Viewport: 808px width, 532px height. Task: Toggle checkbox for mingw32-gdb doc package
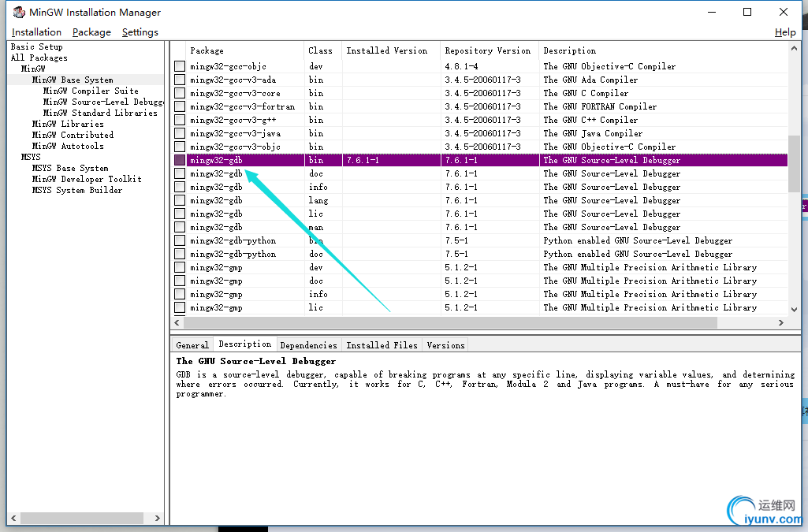click(x=179, y=173)
